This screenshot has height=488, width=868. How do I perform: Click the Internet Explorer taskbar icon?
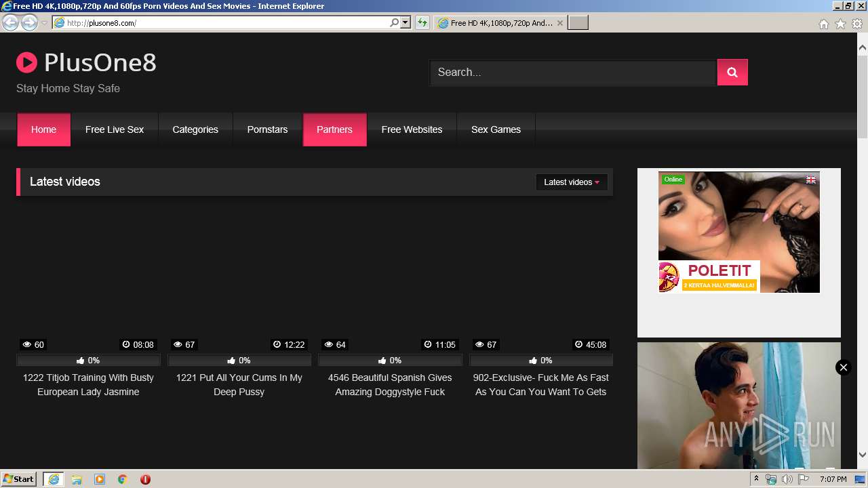(54, 479)
